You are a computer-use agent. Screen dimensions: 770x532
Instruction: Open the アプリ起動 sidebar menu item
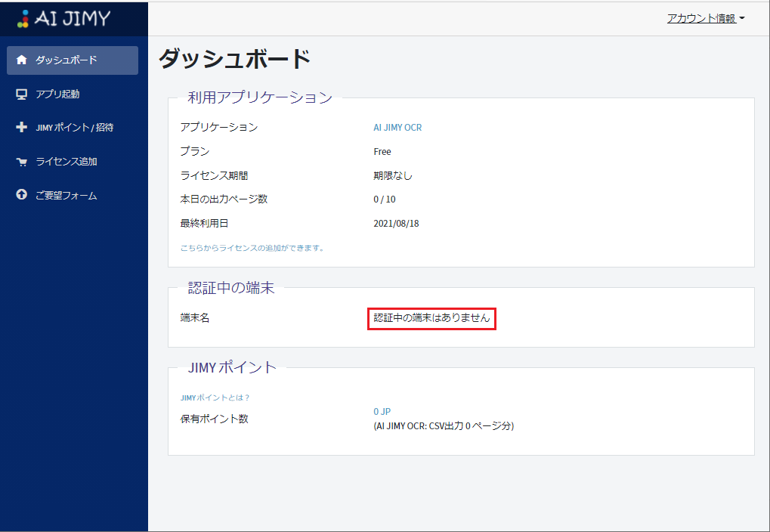pyautogui.click(x=73, y=94)
